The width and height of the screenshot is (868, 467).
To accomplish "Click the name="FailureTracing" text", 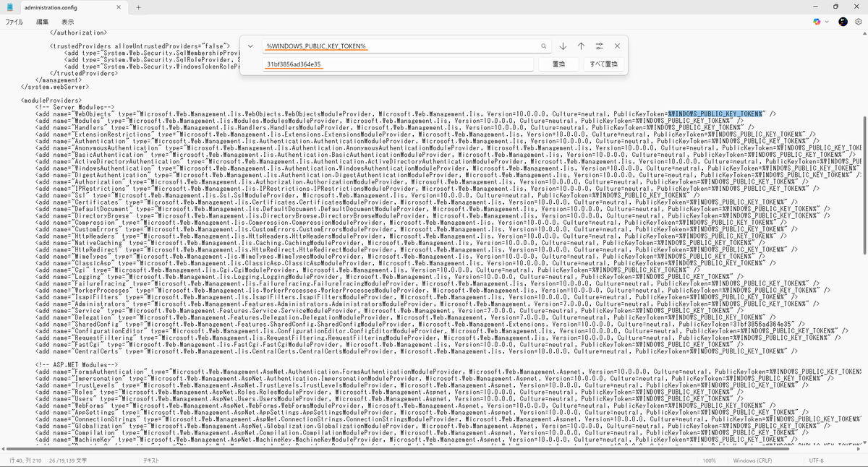I will pyautogui.click(x=91, y=282).
